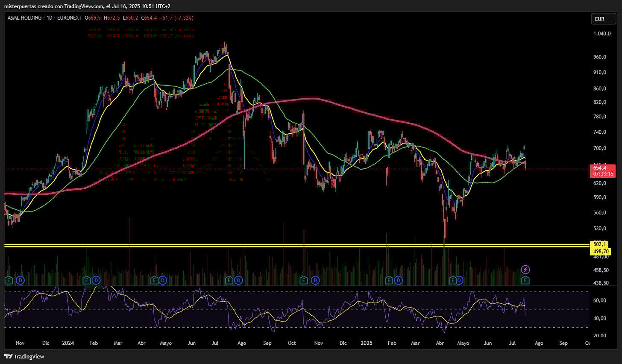Click the 560,0 price axis label
Screen dimensions: 622x364
600,213
